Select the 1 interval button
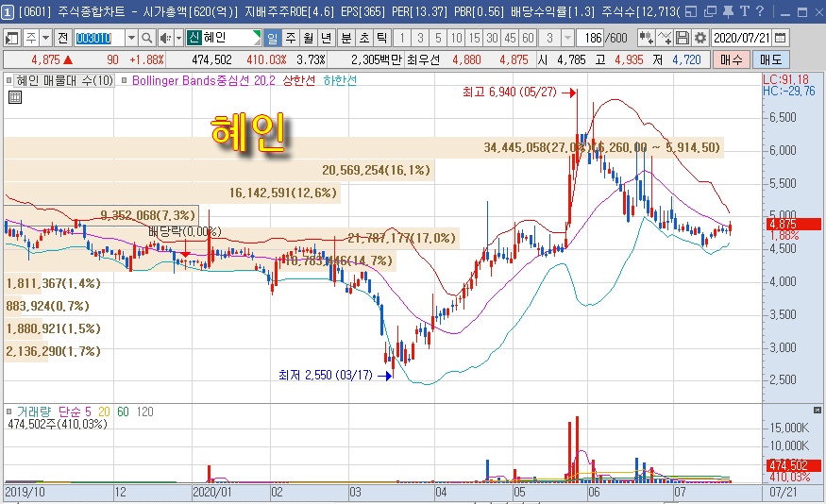Viewport: 826px width, 504px height. click(402, 38)
